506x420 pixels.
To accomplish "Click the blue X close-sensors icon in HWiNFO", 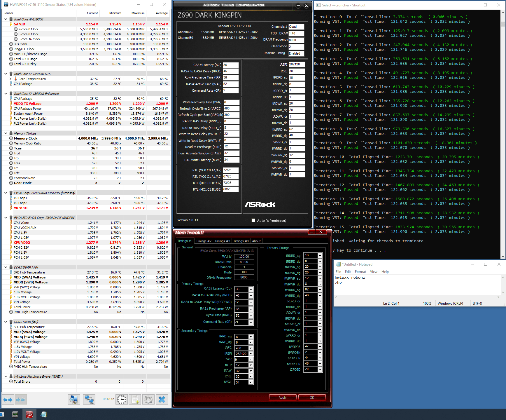I will 162,399.
